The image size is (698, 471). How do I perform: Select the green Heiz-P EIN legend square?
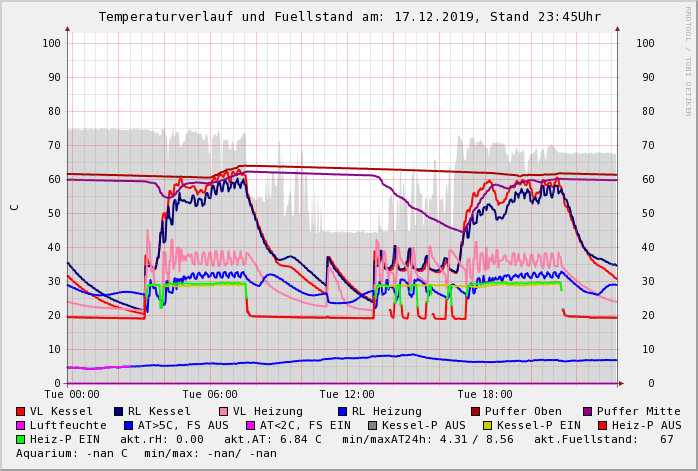tap(21, 439)
